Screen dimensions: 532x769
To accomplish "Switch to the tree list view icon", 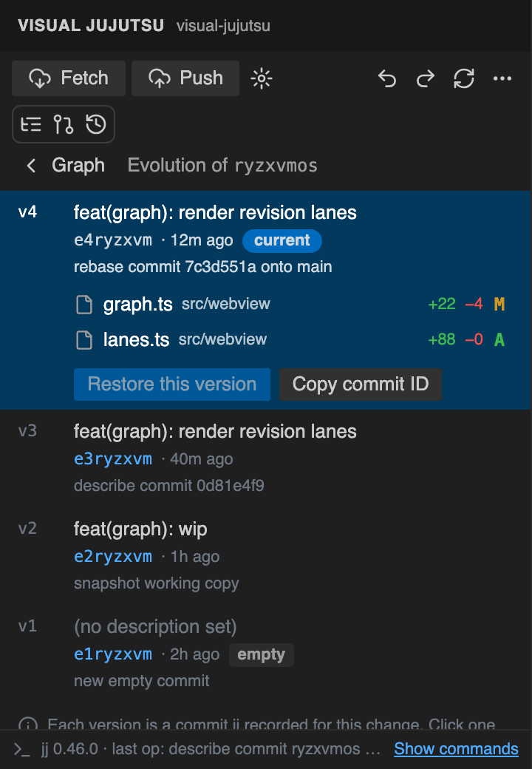I will (31, 124).
